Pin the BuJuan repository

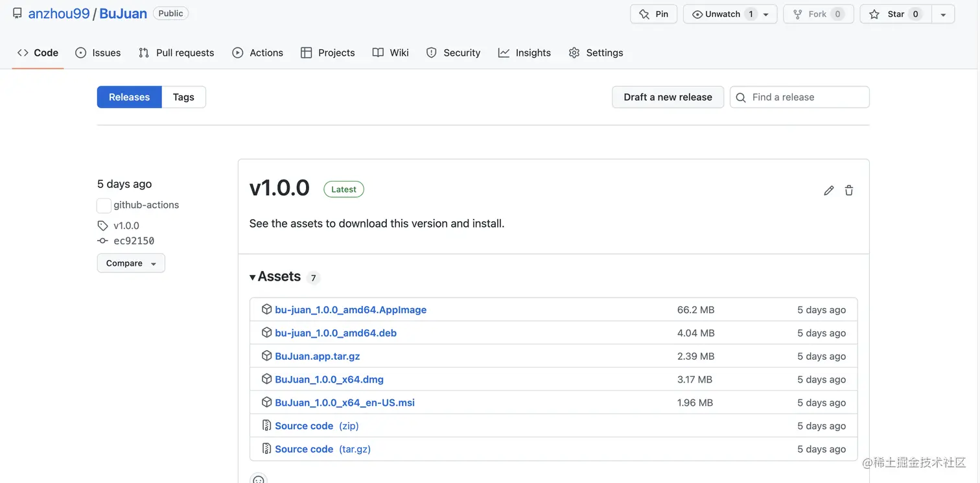point(653,14)
